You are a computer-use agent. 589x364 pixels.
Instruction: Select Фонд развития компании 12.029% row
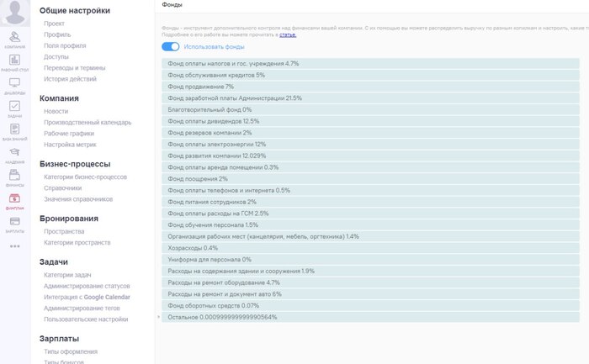coord(370,156)
